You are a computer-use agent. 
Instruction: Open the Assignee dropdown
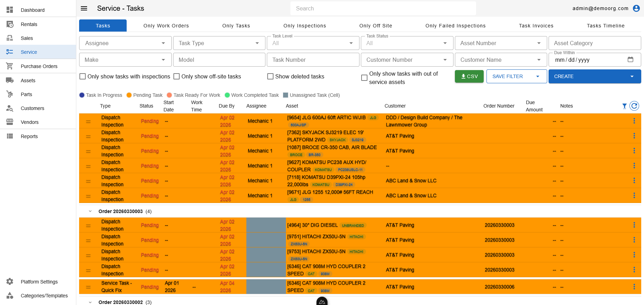click(125, 43)
